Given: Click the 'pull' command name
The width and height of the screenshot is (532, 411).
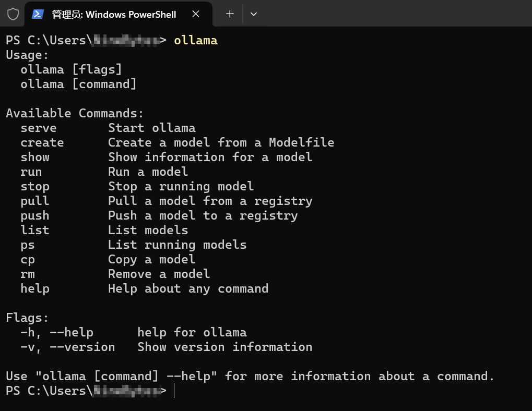Looking at the screenshot, I should [x=34, y=201].
